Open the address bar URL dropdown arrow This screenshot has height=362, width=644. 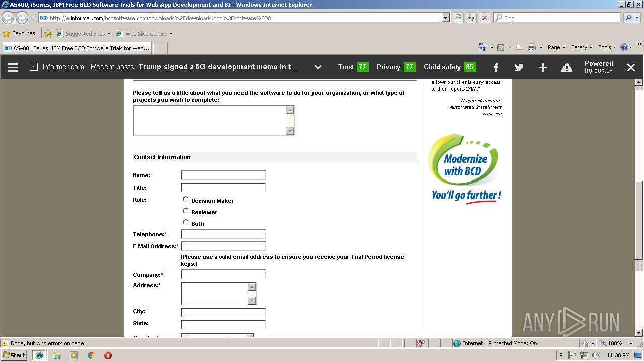[445, 18]
